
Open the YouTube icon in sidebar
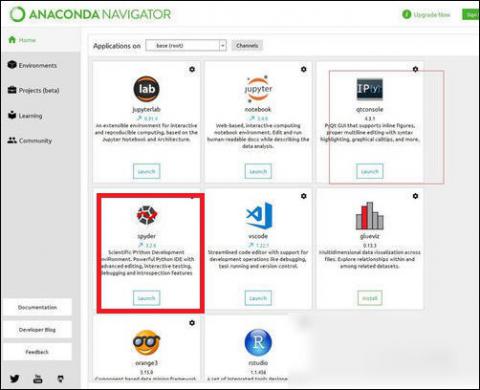[38, 379]
